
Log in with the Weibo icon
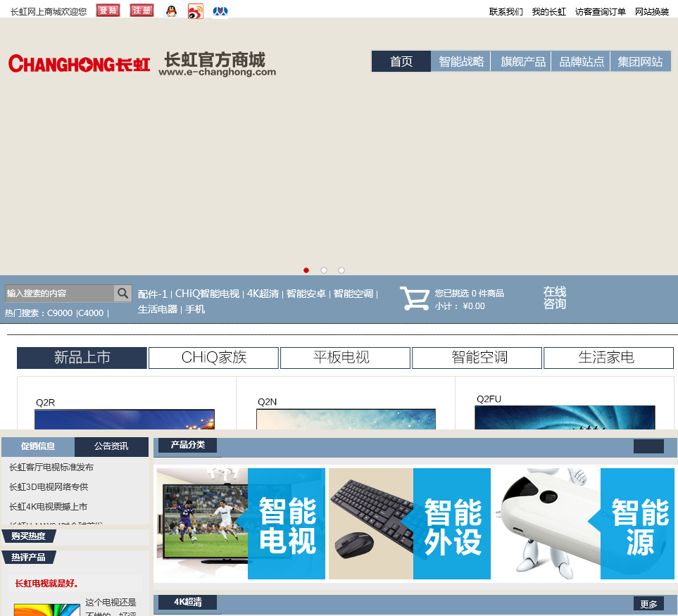point(196,12)
